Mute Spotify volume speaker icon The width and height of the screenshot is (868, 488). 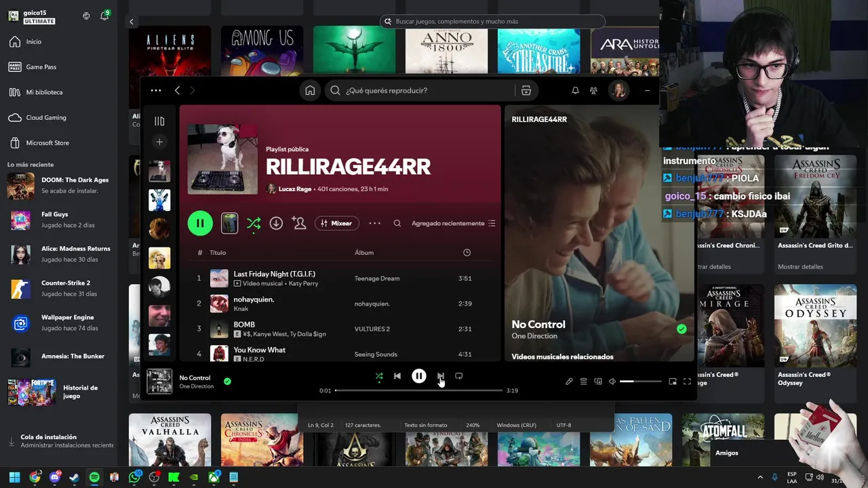tap(612, 382)
